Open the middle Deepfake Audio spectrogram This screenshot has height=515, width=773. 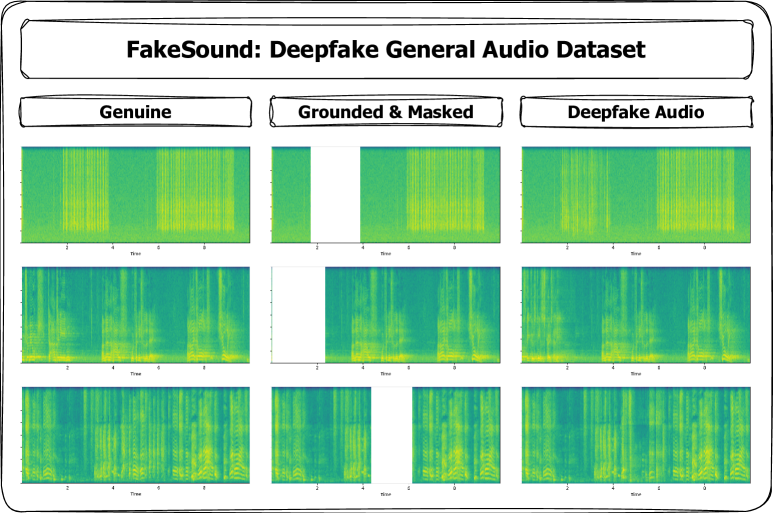pos(636,315)
